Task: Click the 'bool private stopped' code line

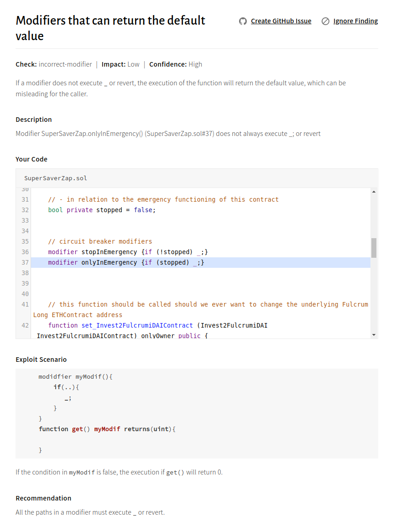Action: 102,210
